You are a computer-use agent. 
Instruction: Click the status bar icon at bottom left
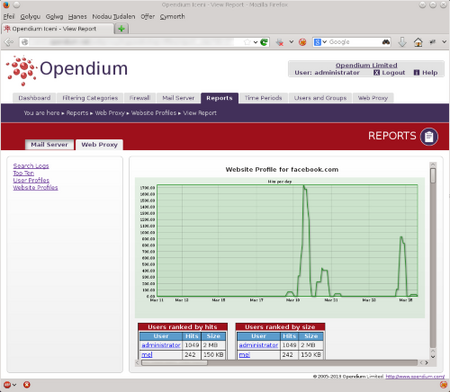pos(7,385)
